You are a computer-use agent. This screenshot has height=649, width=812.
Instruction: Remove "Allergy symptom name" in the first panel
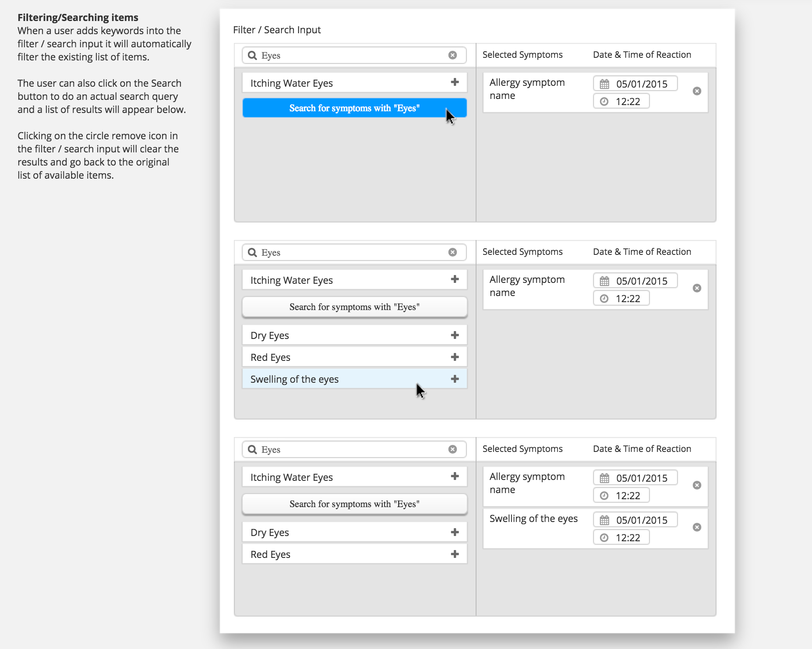pyautogui.click(x=697, y=91)
